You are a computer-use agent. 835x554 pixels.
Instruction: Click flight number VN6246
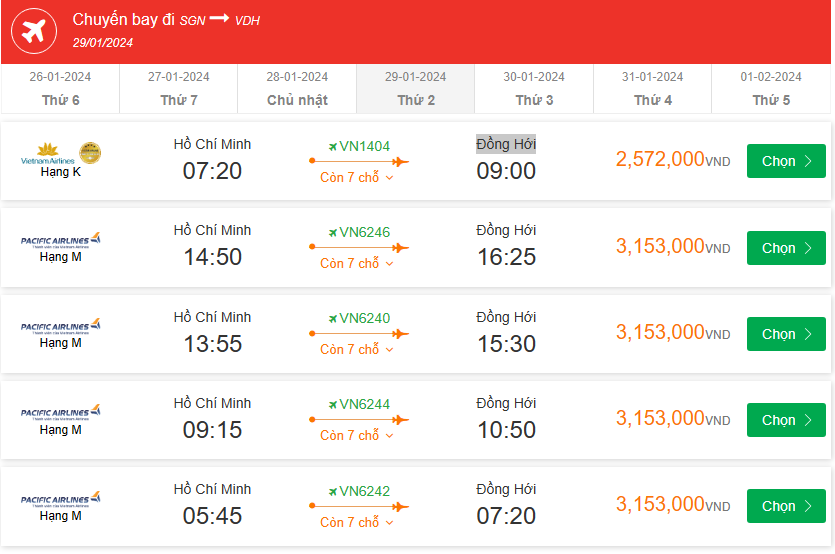(x=364, y=233)
